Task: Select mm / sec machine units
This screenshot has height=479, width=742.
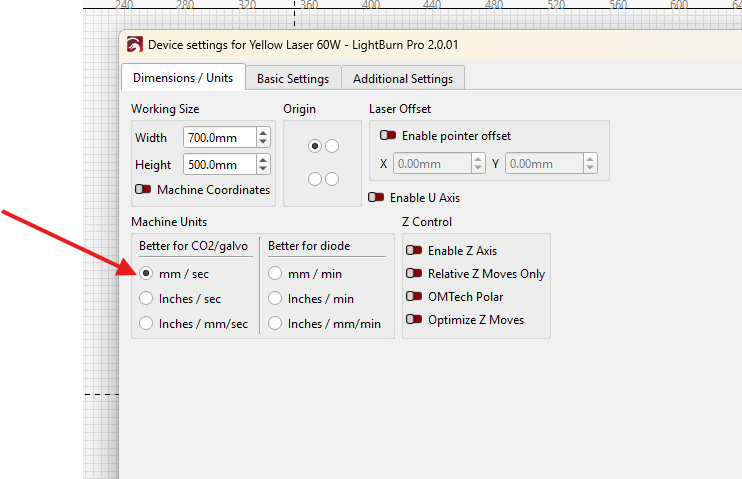Action: point(146,273)
